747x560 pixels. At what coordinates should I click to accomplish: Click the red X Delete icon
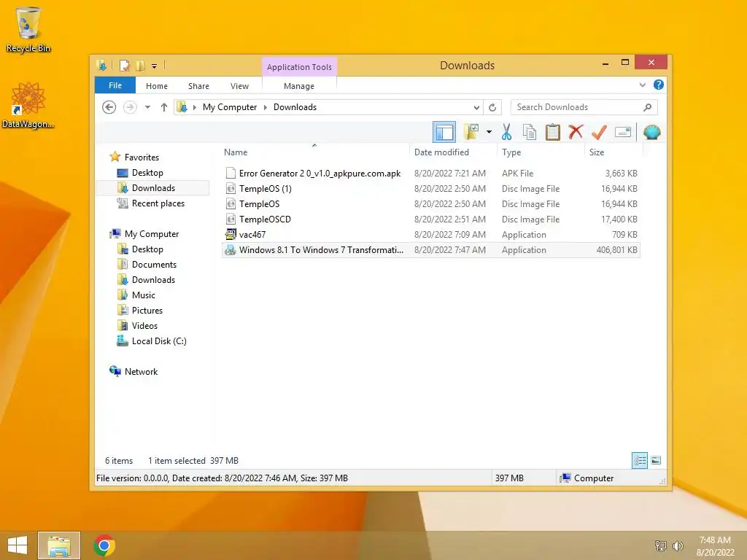(x=576, y=132)
